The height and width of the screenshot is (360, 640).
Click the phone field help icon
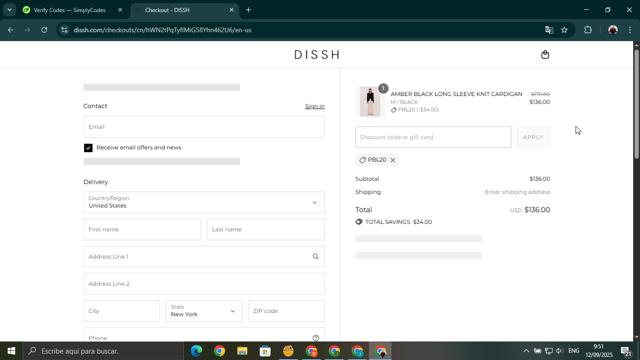click(x=316, y=338)
